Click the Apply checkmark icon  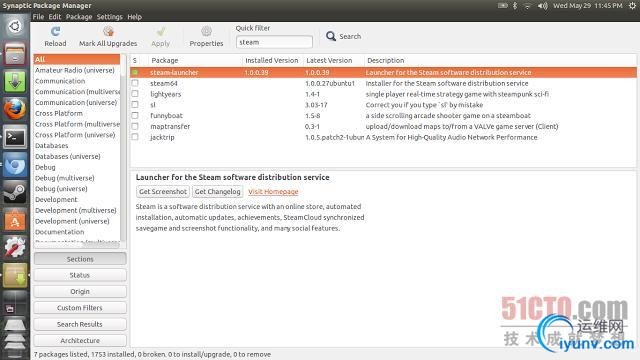click(x=160, y=31)
